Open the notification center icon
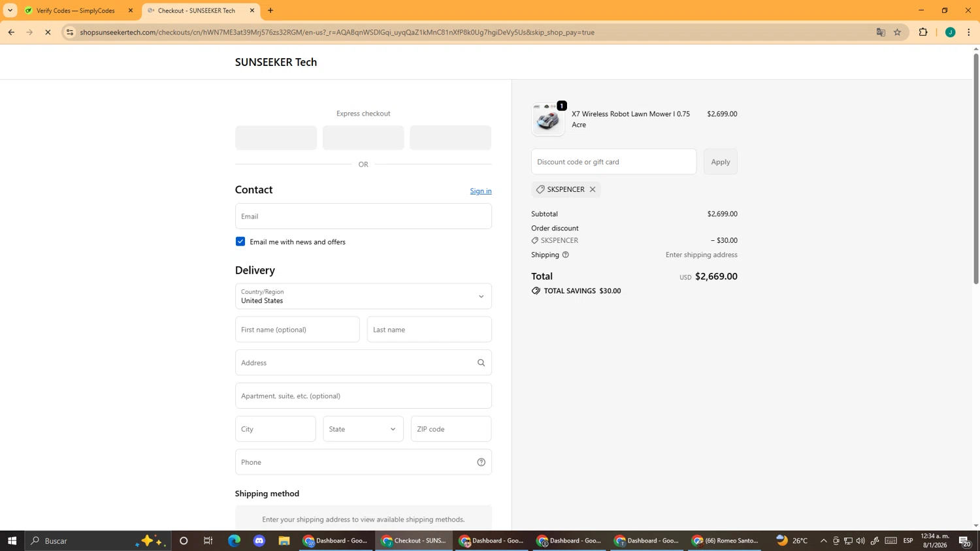This screenshot has width=980, height=551. click(x=964, y=541)
